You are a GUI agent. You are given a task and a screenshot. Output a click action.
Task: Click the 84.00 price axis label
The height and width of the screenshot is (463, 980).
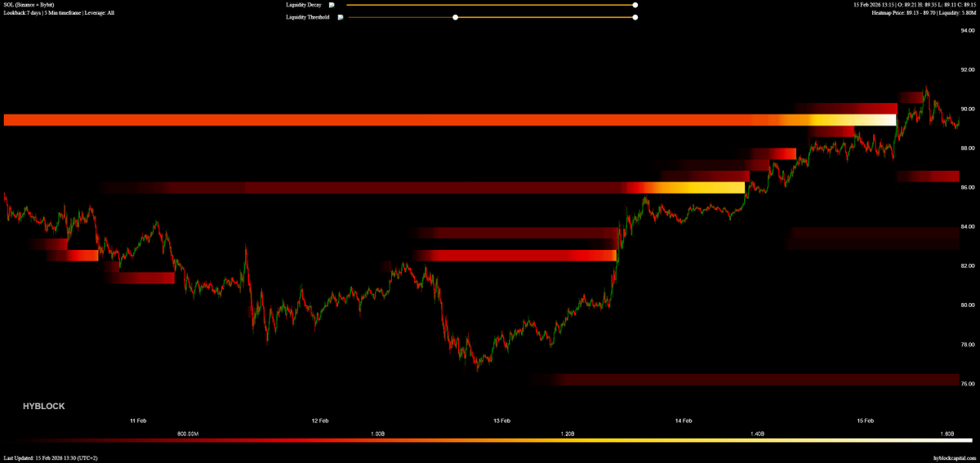point(969,226)
